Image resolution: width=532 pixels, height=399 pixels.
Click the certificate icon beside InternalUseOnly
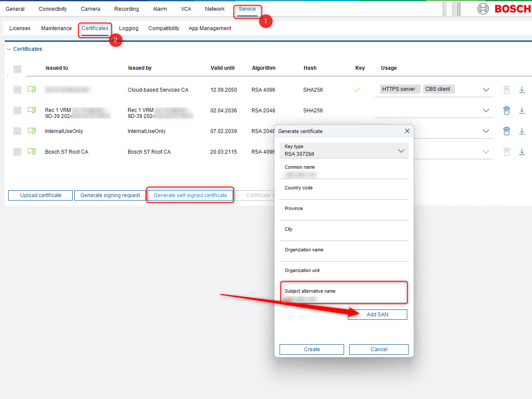click(32, 131)
